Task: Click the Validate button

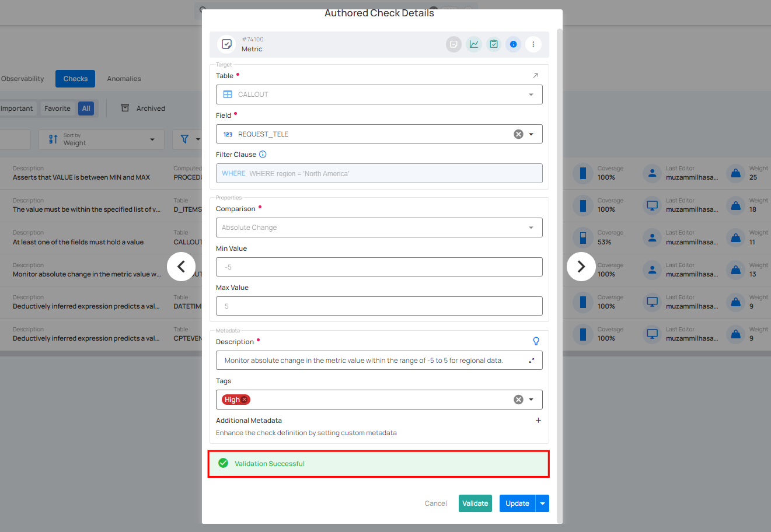Action: tap(475, 503)
